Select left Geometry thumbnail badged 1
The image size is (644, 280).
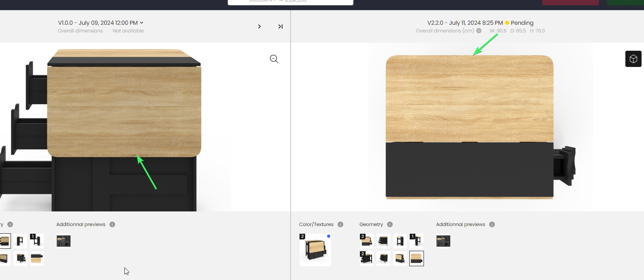pos(36,241)
